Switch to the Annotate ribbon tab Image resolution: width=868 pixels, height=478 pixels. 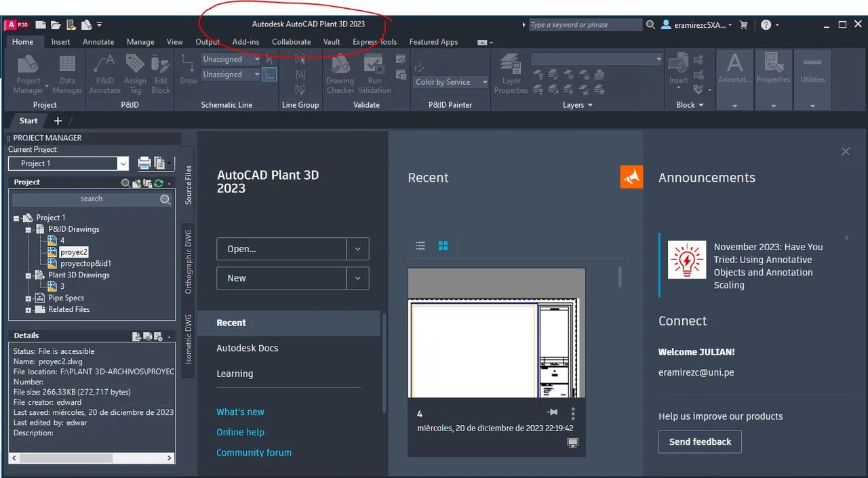(x=98, y=42)
